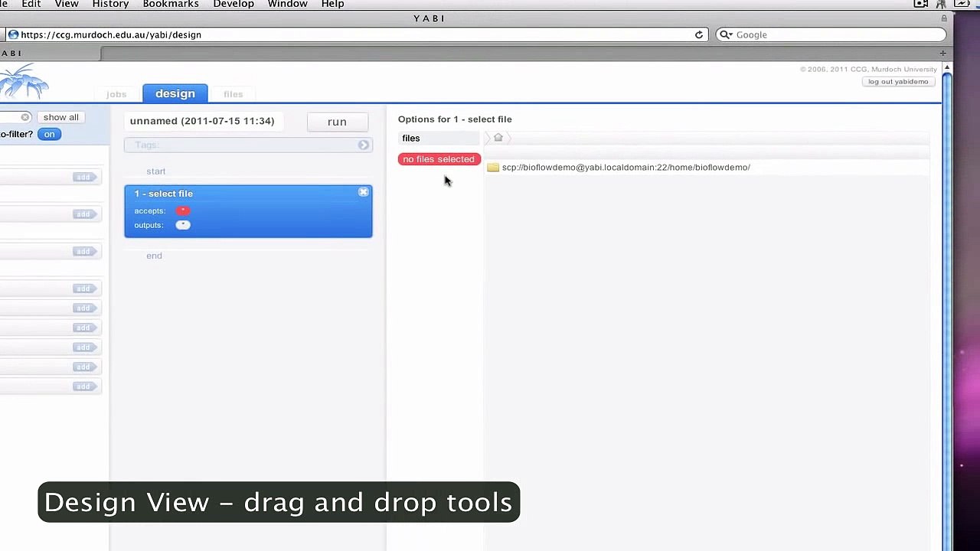Click the page scrollbar up arrow

point(946,69)
